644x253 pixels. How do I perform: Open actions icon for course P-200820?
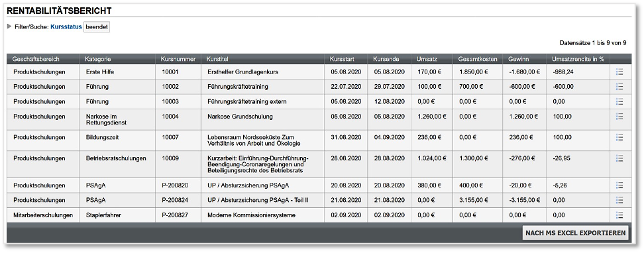click(619, 185)
